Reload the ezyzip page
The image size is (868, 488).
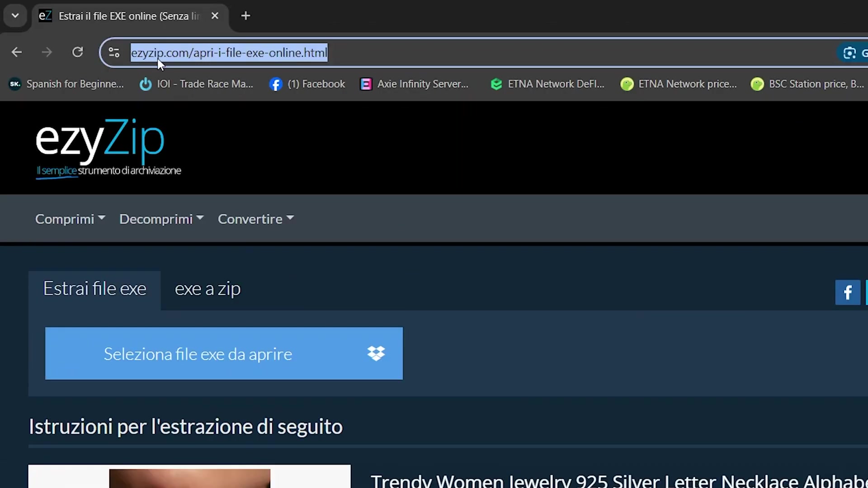point(78,52)
